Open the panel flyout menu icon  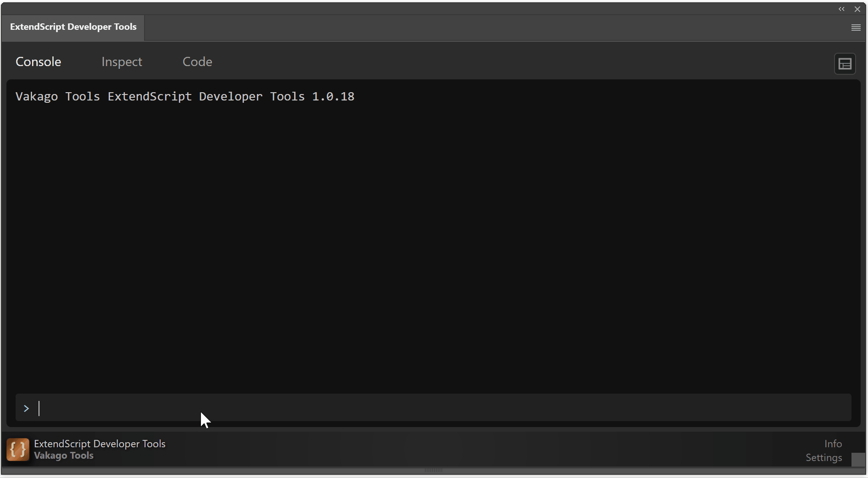click(x=856, y=28)
